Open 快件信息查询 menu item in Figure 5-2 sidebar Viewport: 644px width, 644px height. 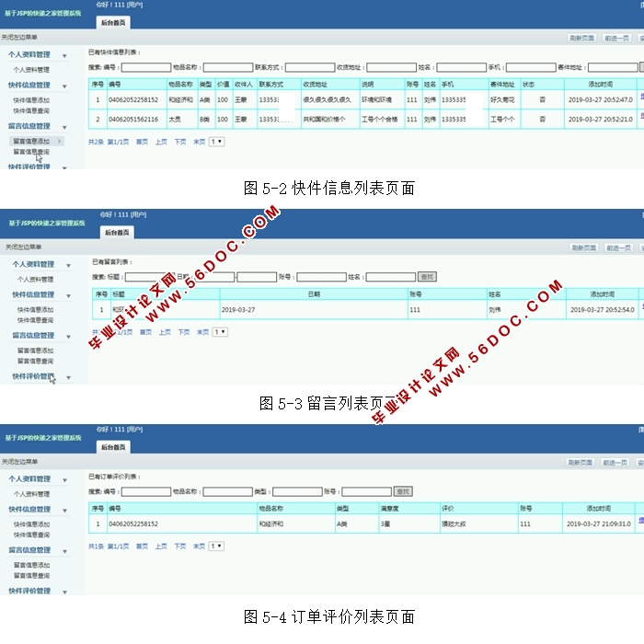31,110
